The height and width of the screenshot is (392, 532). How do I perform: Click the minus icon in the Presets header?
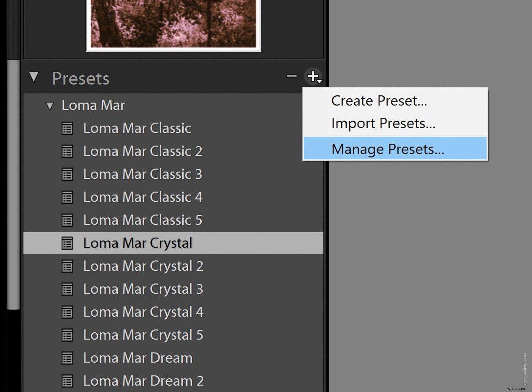(x=291, y=77)
